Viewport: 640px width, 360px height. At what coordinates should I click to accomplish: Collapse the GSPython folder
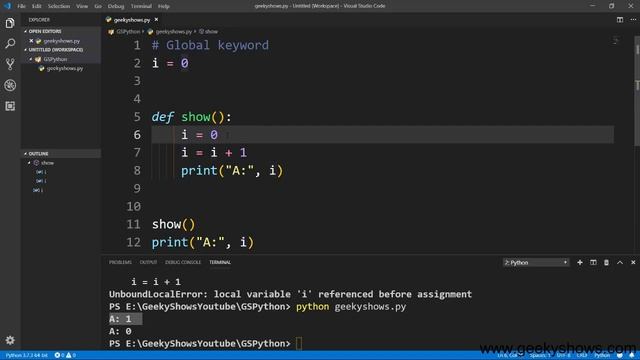pyautogui.click(x=31, y=59)
